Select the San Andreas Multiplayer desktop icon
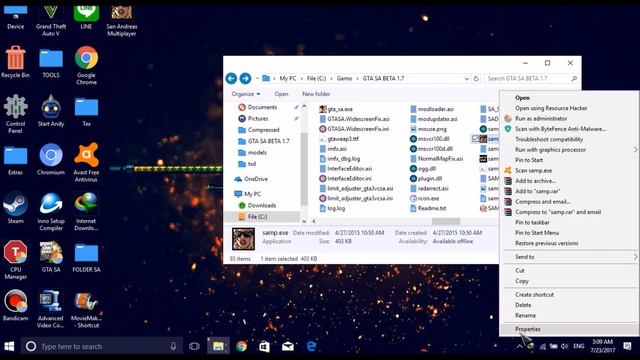The height and width of the screenshot is (360, 640). [122, 21]
